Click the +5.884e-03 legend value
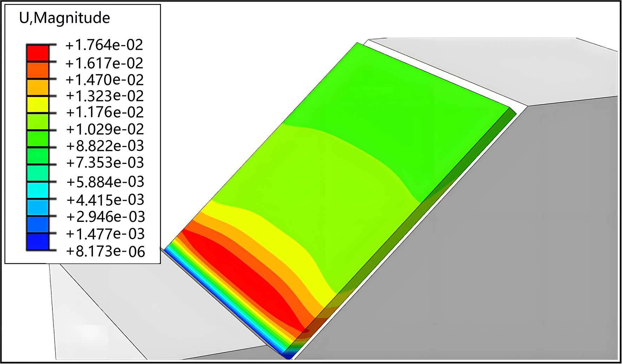Screen dimensions: 622x364 [105, 182]
